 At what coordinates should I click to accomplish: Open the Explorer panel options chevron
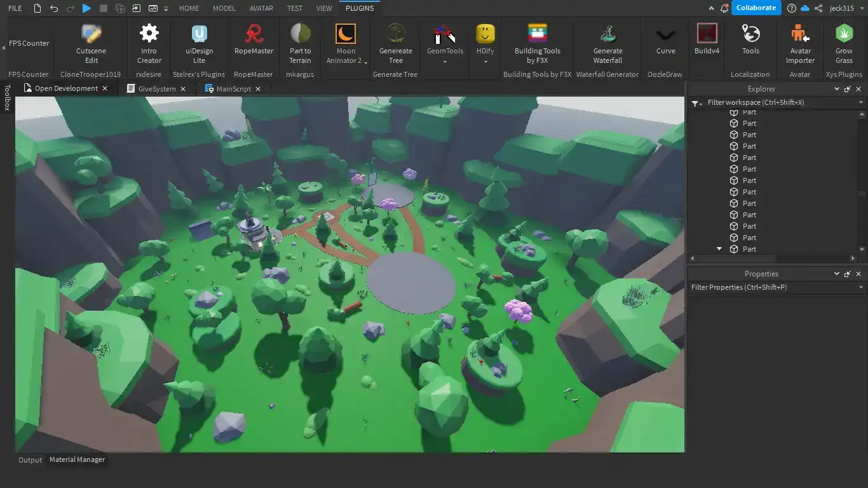point(836,89)
